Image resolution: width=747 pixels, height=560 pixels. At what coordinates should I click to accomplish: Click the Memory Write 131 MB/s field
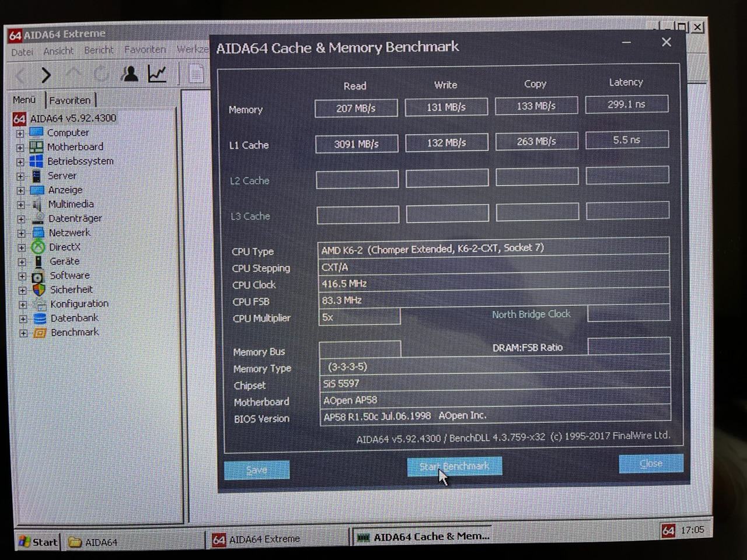[x=446, y=107]
